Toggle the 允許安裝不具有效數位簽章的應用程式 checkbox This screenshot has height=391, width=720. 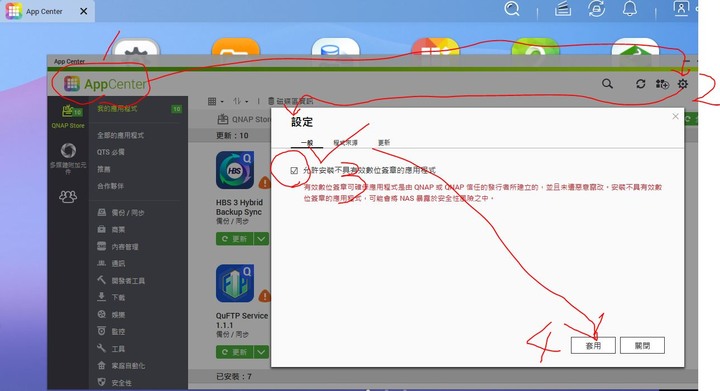[294, 171]
